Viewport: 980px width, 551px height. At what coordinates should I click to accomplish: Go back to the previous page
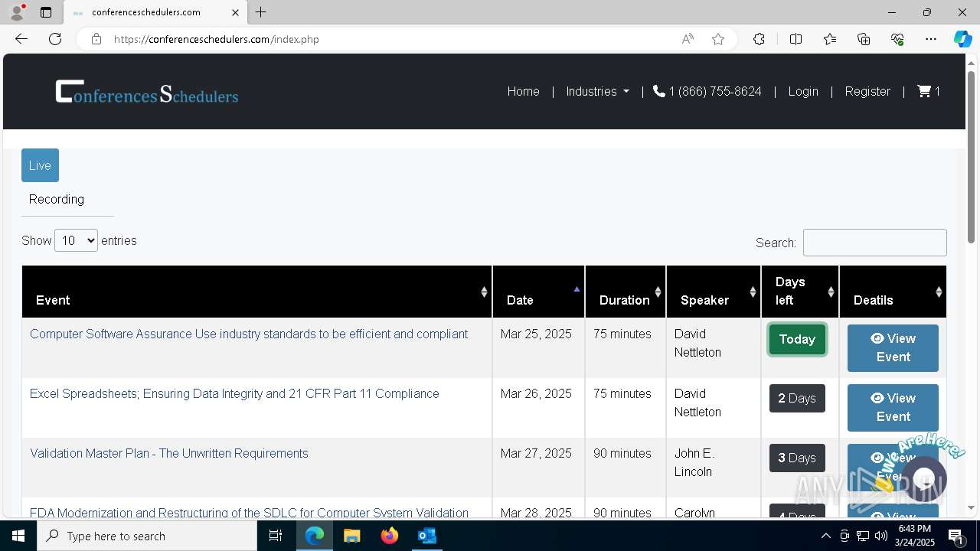tap(21, 39)
